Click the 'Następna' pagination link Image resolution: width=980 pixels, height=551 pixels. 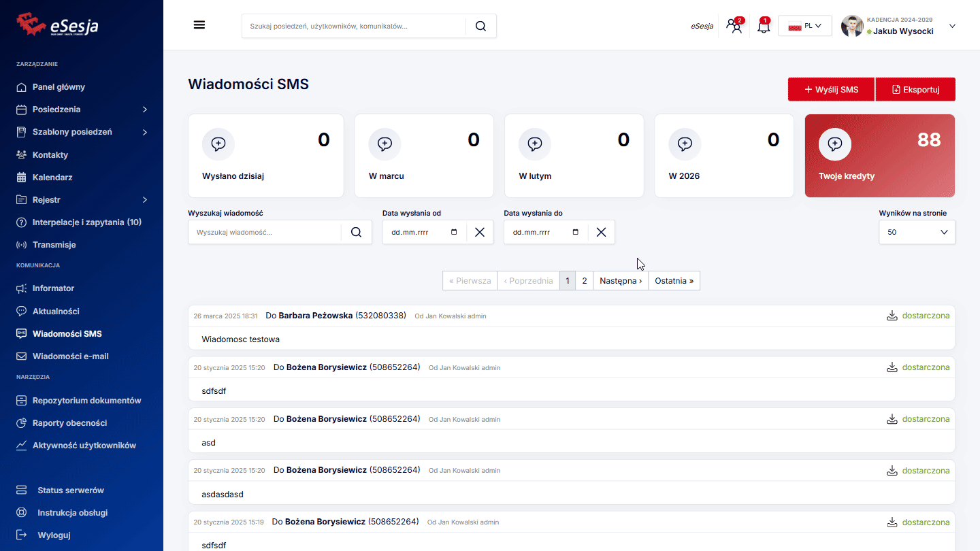coord(620,281)
